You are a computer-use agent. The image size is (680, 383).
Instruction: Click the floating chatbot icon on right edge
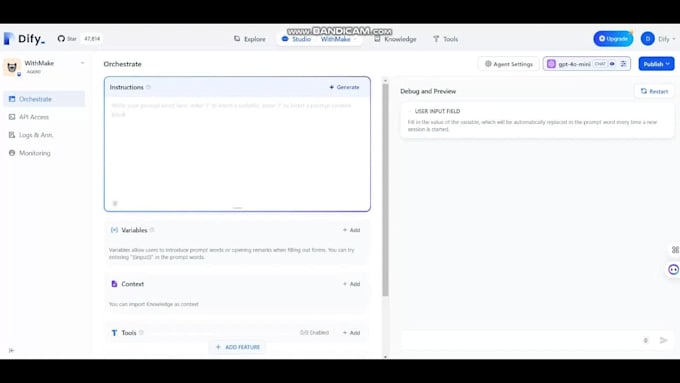point(673,269)
